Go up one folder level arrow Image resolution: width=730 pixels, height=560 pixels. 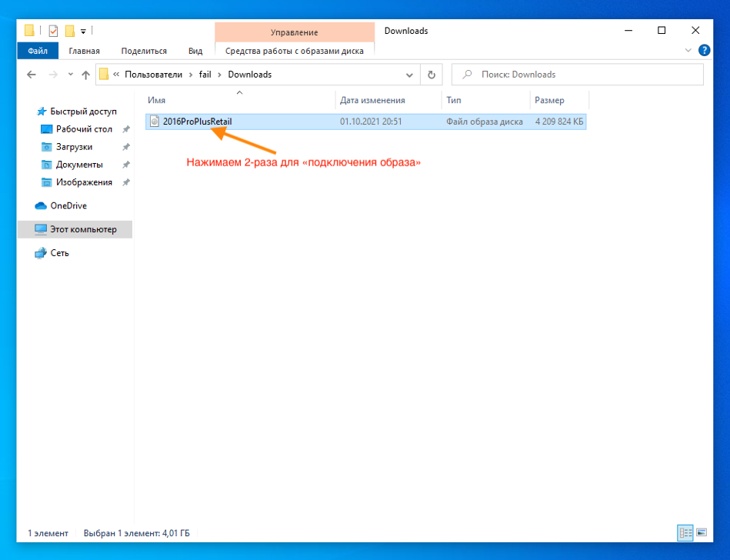pyautogui.click(x=85, y=75)
